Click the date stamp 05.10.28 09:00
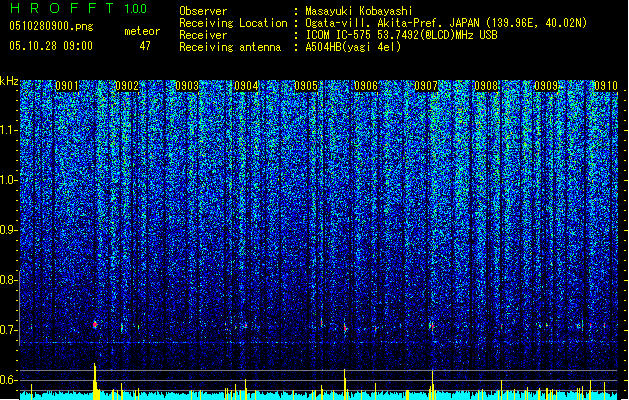The width and height of the screenshot is (629, 400). 51,46
